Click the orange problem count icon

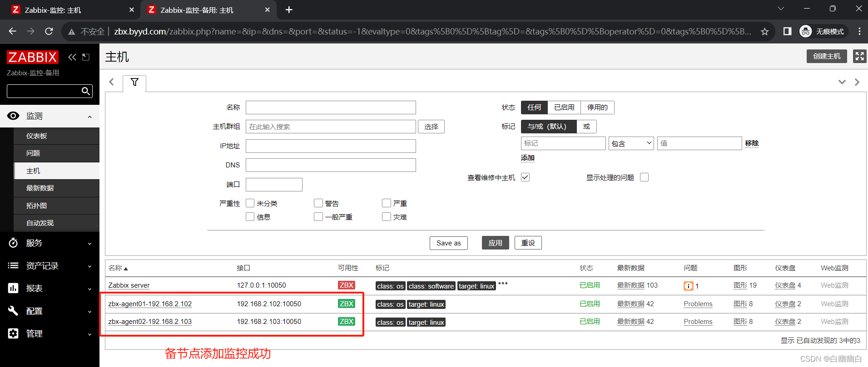pos(689,286)
